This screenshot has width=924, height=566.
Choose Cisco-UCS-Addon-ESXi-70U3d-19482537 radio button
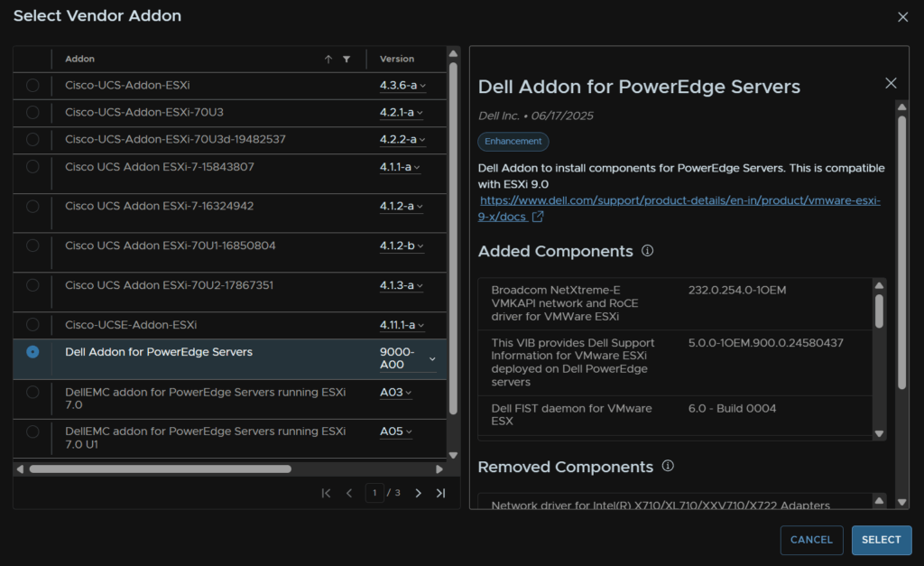[32, 140]
